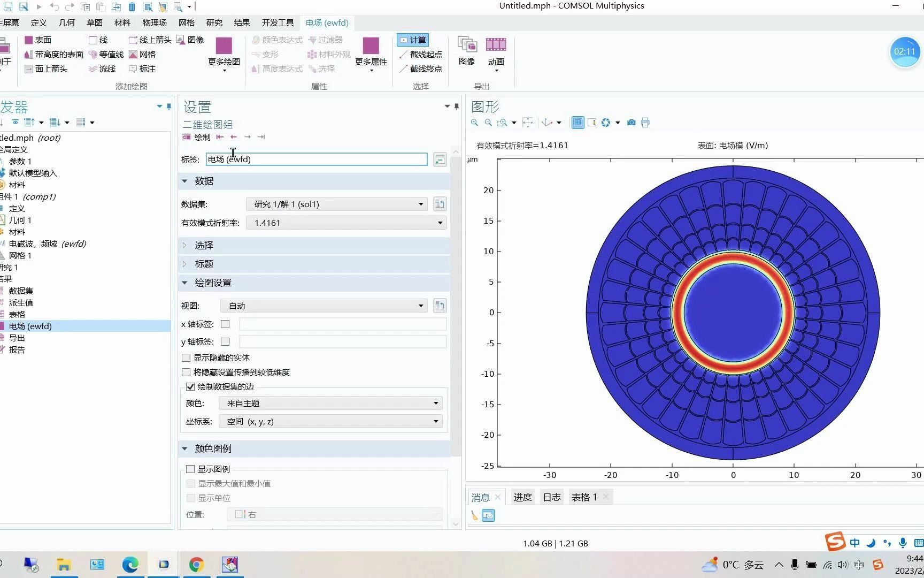The image size is (924, 578).
Task: Export the plot with the 图像 export button
Action: coord(467,51)
